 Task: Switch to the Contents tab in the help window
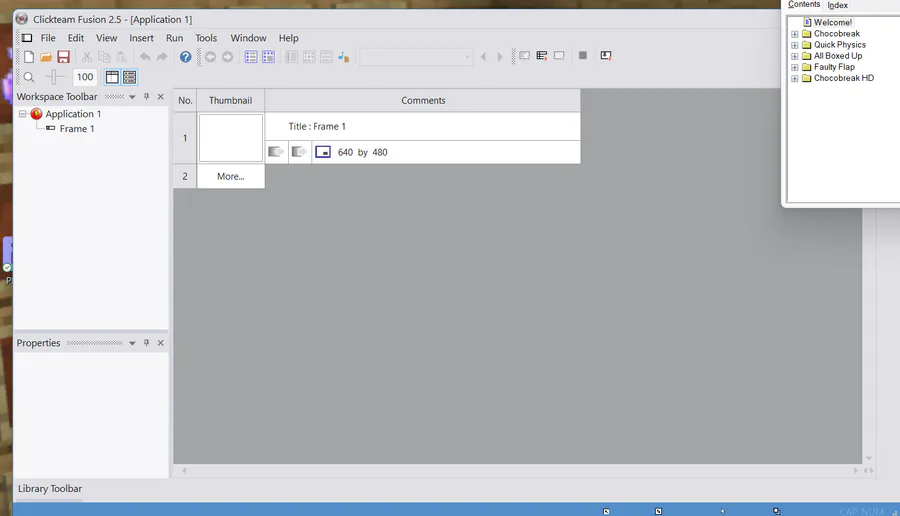point(804,5)
